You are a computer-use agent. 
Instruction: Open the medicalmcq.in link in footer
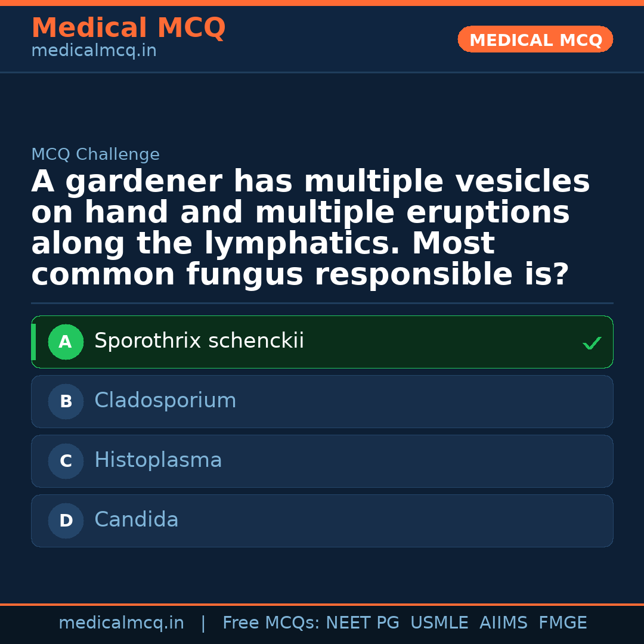tap(121, 623)
